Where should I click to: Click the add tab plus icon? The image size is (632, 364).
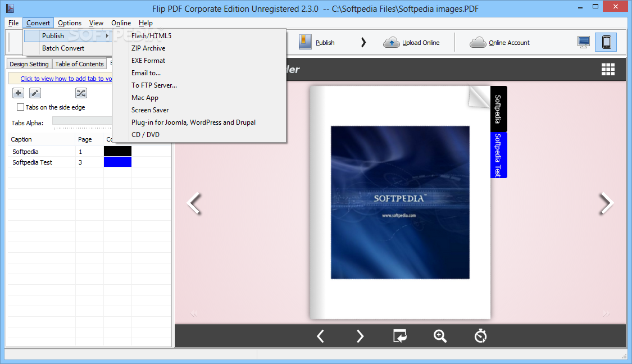(18, 93)
